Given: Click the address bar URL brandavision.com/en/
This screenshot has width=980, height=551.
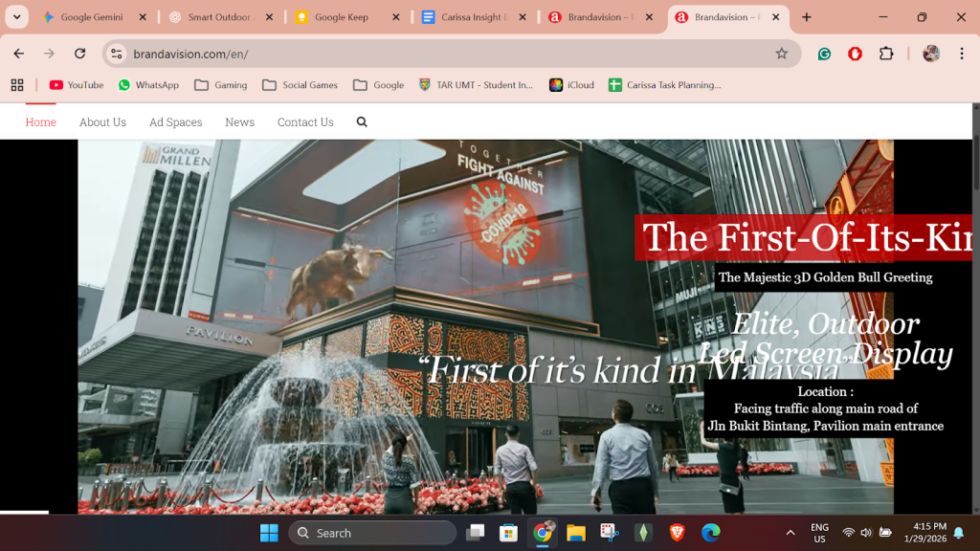Looking at the screenshot, I should [x=190, y=54].
